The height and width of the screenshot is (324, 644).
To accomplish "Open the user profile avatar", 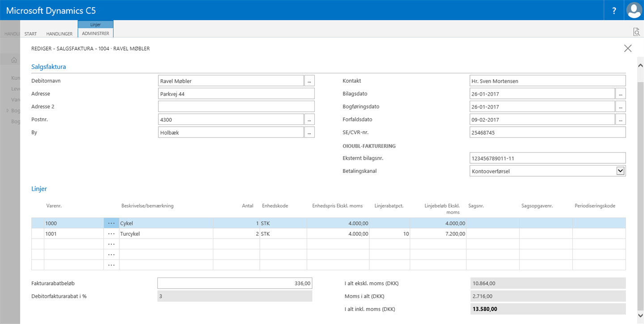I will [634, 10].
